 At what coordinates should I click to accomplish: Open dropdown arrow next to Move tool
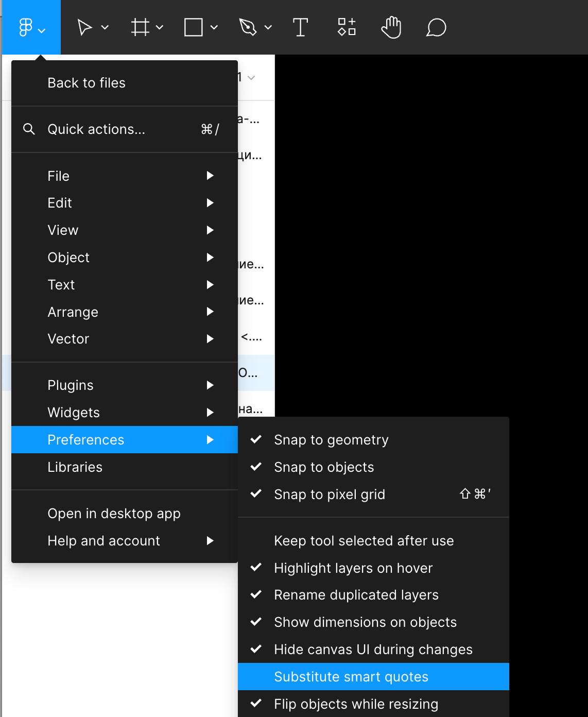pos(105,27)
